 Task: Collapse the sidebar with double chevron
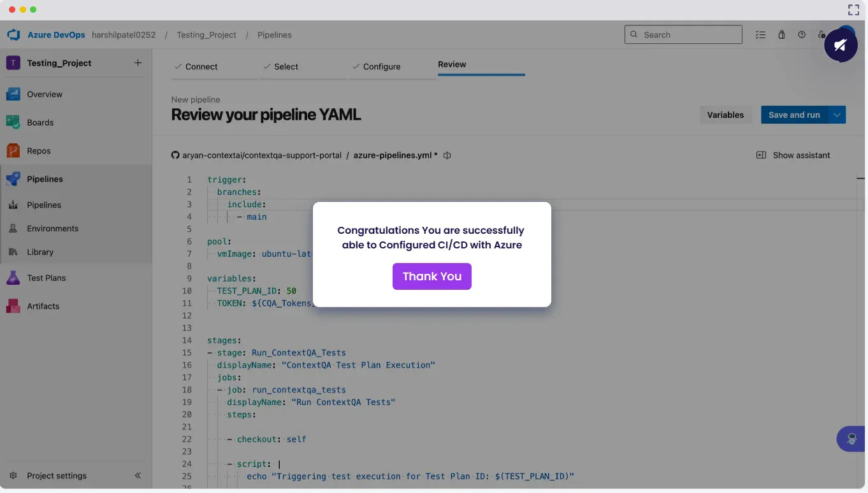pyautogui.click(x=138, y=476)
